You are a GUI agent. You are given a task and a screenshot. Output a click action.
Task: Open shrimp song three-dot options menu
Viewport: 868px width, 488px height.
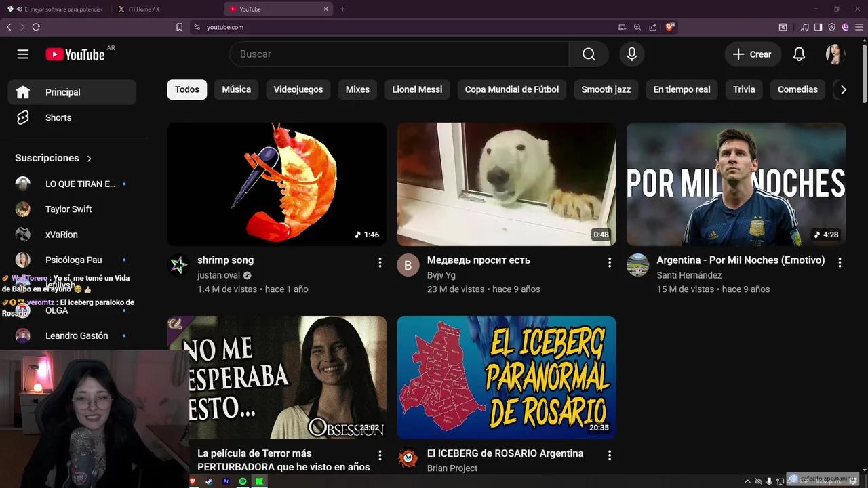coord(380,262)
